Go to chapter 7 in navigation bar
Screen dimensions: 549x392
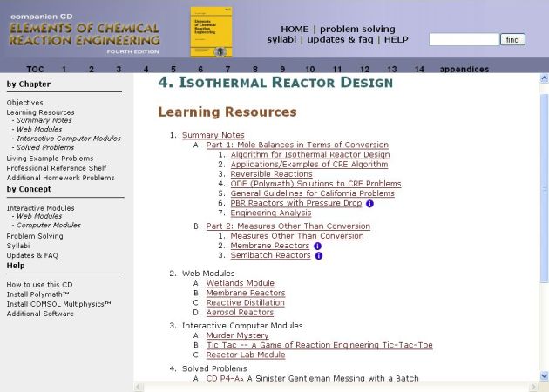pos(227,69)
